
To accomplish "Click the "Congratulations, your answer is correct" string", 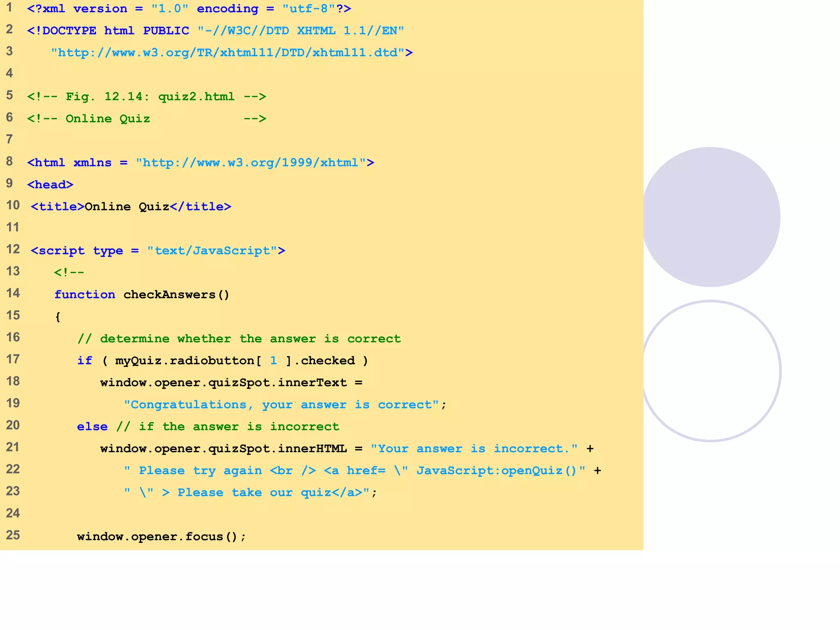I will (281, 405).
